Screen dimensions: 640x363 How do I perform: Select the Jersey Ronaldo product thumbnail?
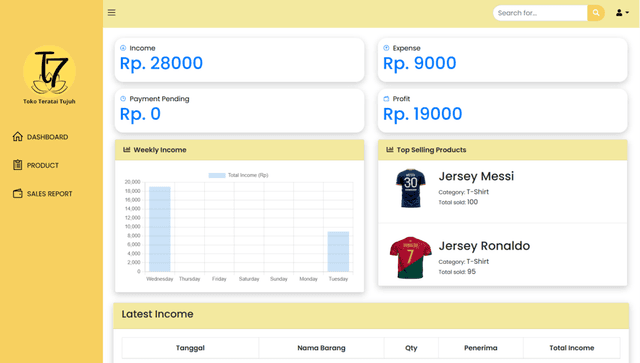[411, 258]
